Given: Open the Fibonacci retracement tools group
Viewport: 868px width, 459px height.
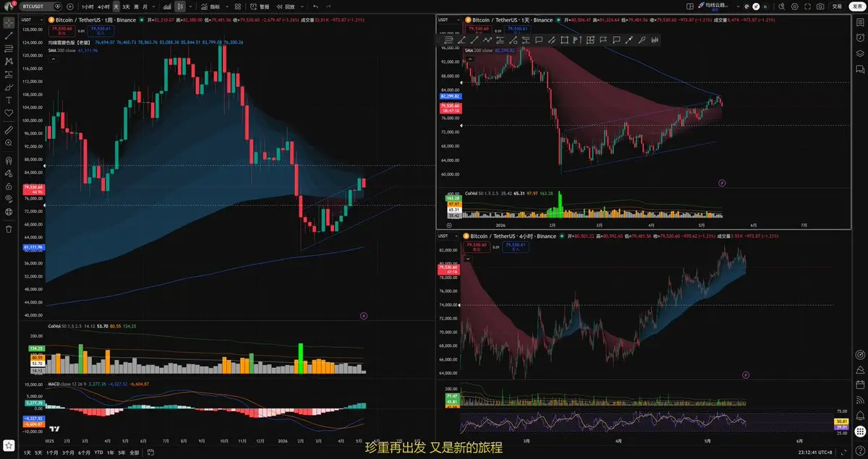Looking at the screenshot, I should point(9,48).
